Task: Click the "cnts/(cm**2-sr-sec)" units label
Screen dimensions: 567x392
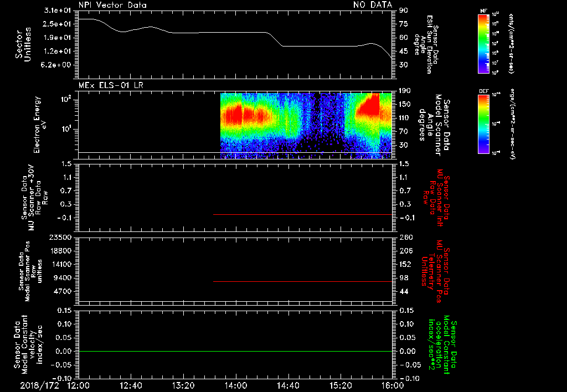Action: tap(511, 43)
